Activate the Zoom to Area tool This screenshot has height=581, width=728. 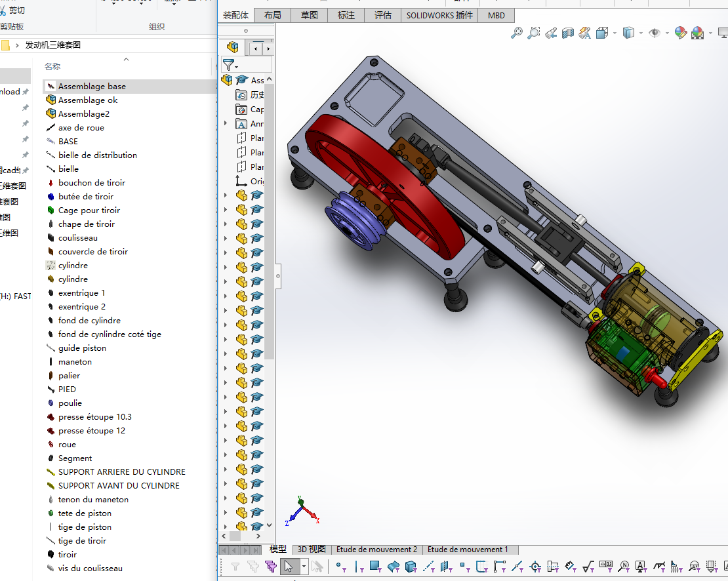pos(534,32)
